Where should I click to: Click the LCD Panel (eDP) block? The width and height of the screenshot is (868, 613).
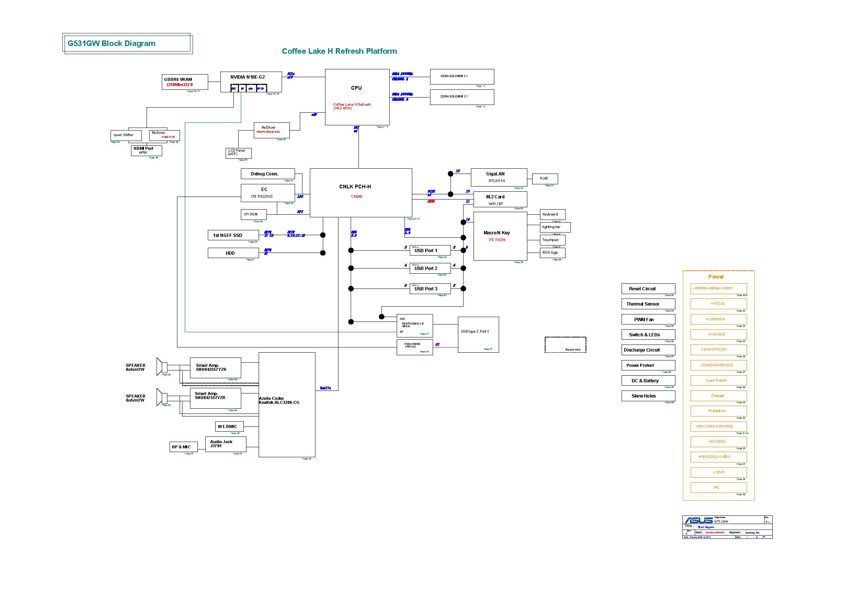(x=239, y=153)
